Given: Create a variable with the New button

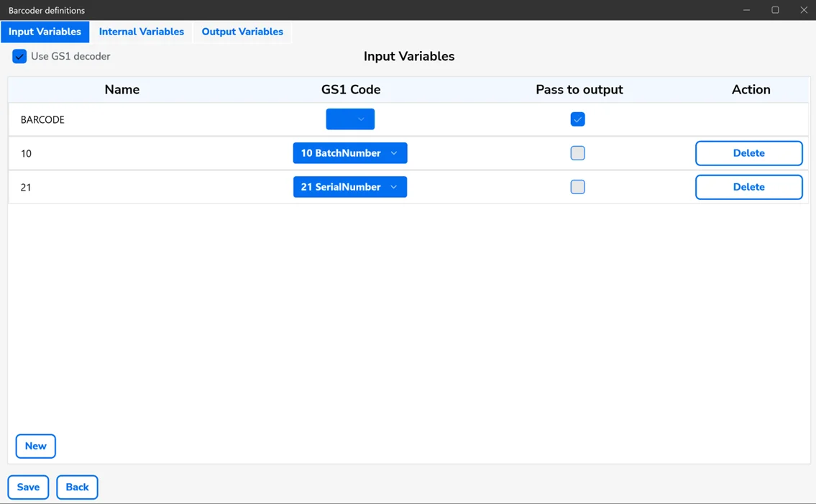Looking at the screenshot, I should (35, 446).
